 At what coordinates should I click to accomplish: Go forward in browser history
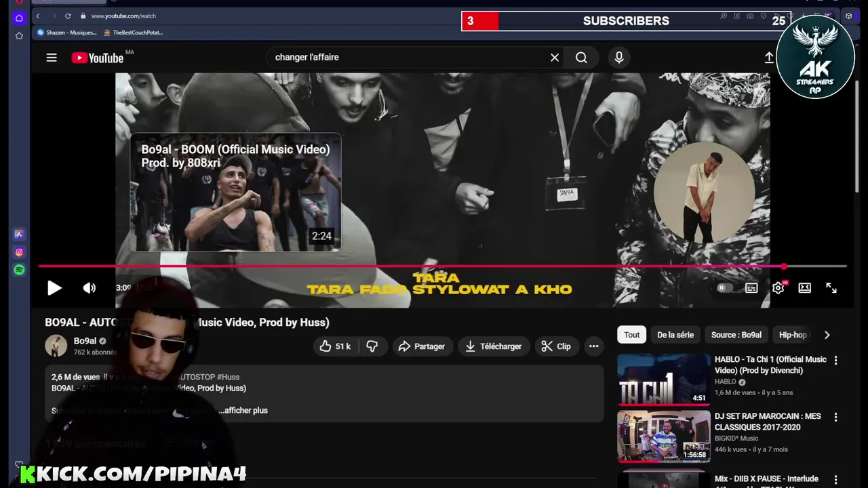pyautogui.click(x=53, y=16)
